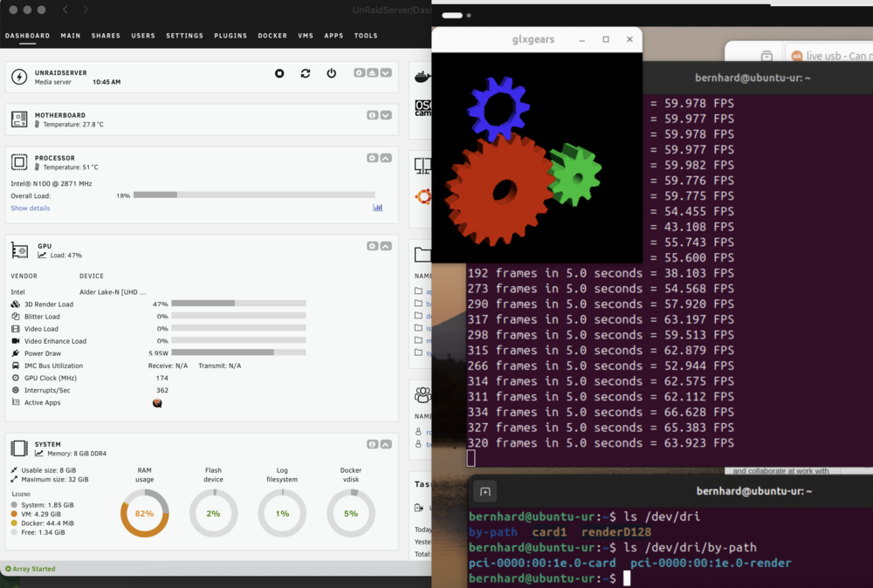Image resolution: width=873 pixels, height=588 pixels.
Task: Collapse the Processor card with its chevron
Action: pos(386,158)
